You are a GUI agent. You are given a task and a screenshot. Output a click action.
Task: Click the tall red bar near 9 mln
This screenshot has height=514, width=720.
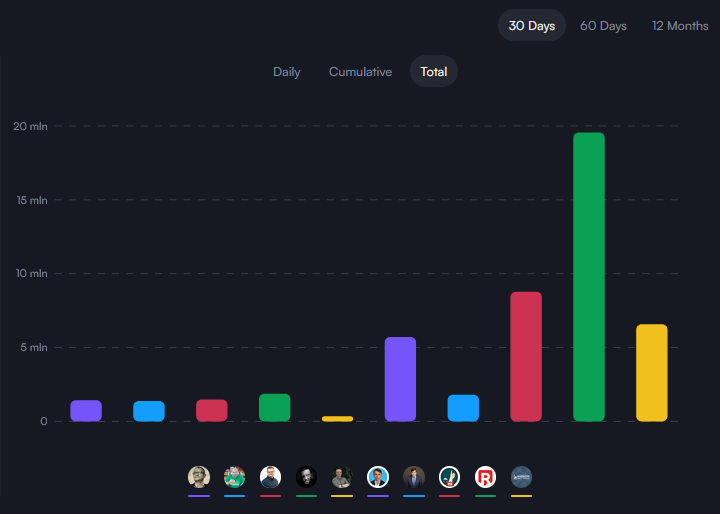[526, 356]
